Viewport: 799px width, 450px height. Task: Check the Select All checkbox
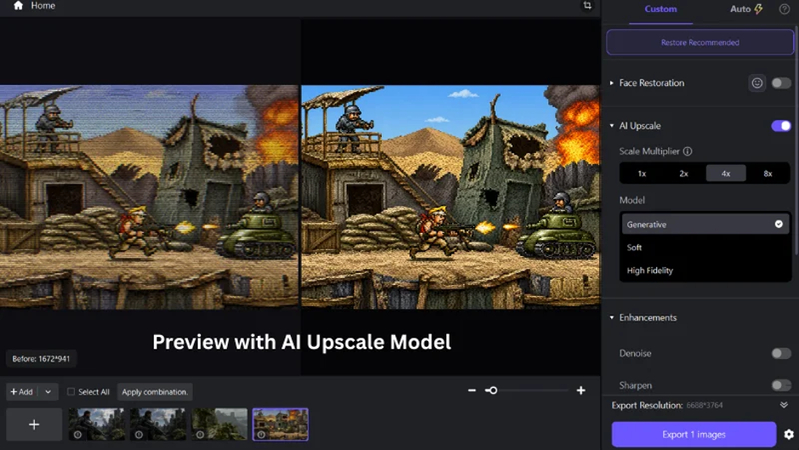click(x=71, y=392)
